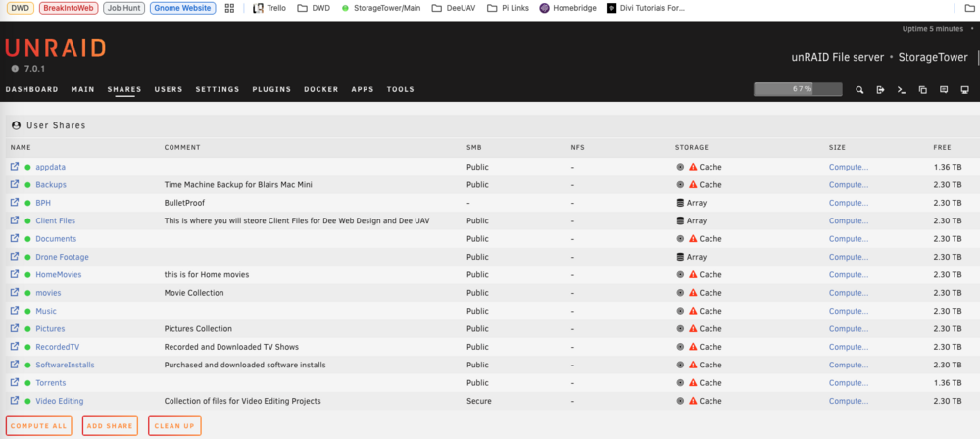The width and height of the screenshot is (980, 439).
Task: Click the Clean Up button
Action: [174, 426]
